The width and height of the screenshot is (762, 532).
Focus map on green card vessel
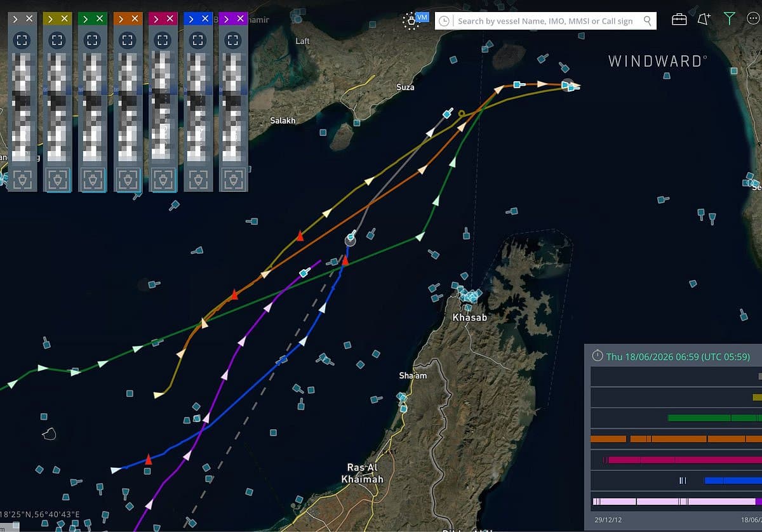point(93,40)
